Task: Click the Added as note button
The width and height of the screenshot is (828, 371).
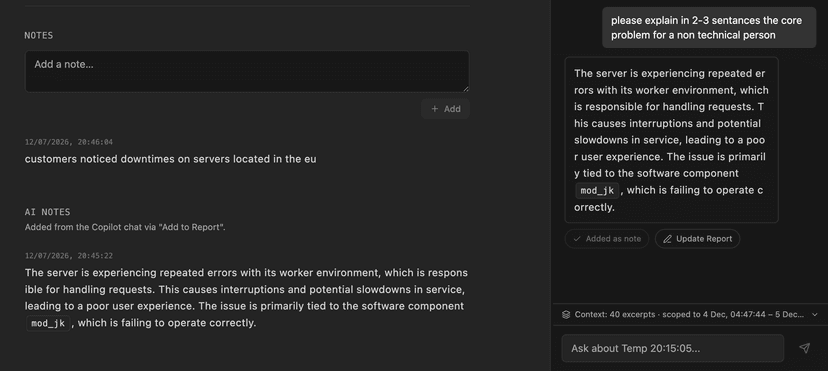Action: pyautogui.click(x=607, y=239)
